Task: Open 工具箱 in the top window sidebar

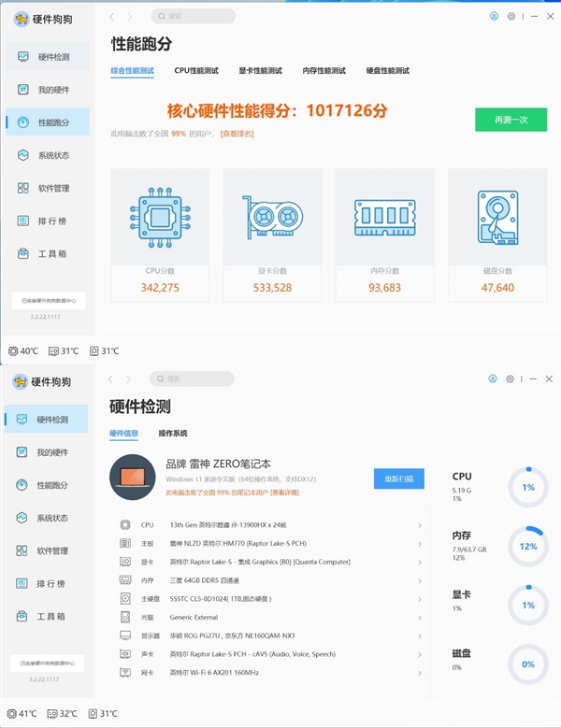Action: click(48, 254)
